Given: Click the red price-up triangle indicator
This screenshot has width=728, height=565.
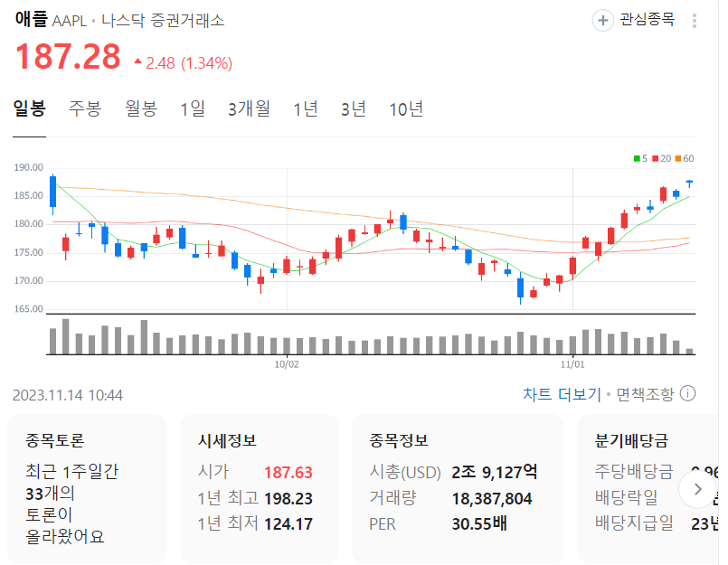Looking at the screenshot, I should pos(137,61).
